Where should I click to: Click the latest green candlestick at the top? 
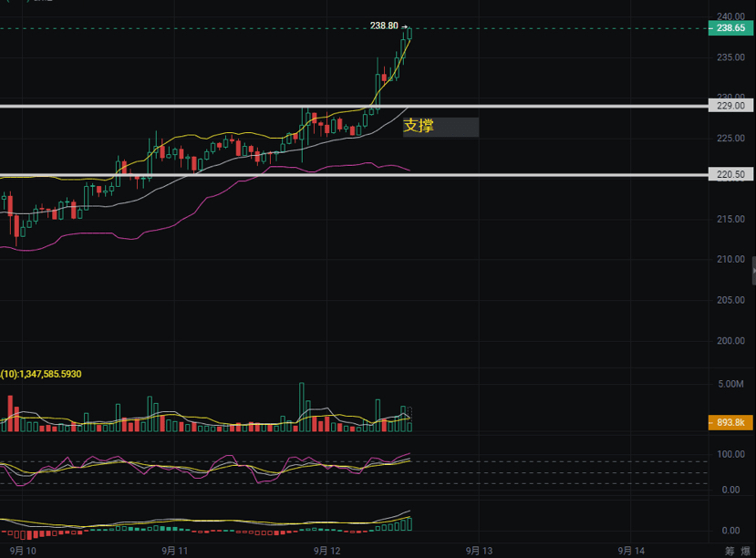(x=409, y=34)
